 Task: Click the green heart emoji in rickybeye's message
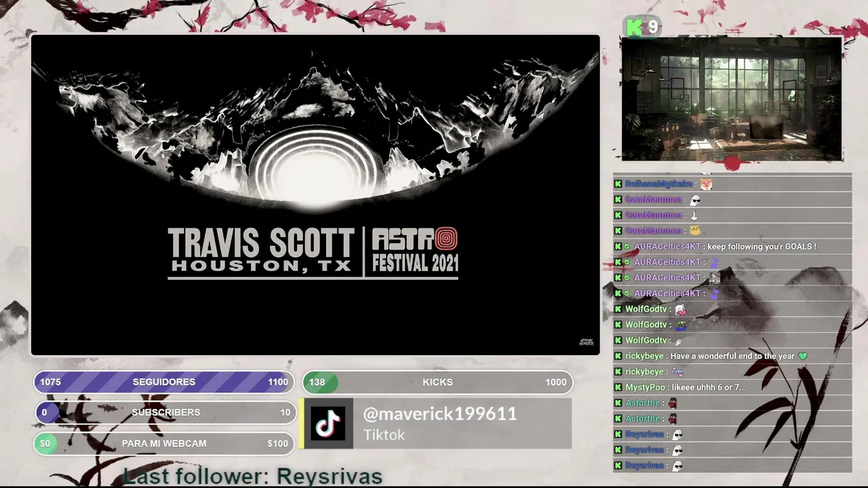pos(803,356)
